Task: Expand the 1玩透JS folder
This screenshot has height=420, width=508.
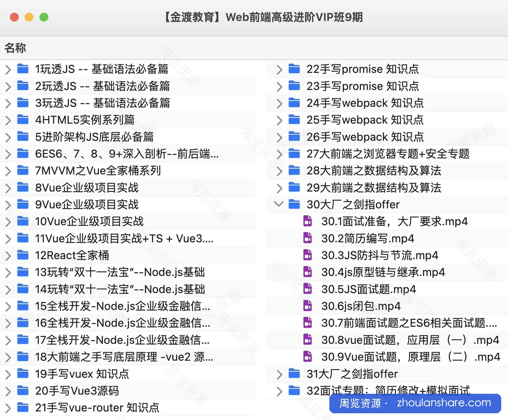Action: [8, 69]
